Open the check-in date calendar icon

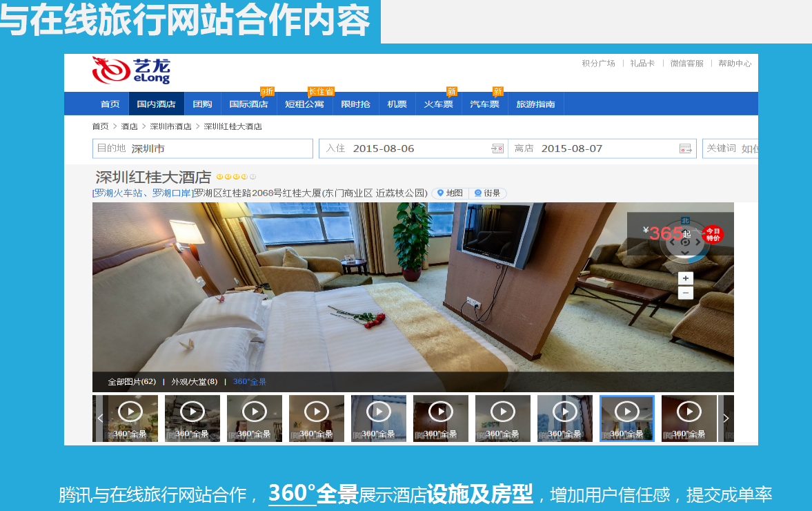[497, 148]
